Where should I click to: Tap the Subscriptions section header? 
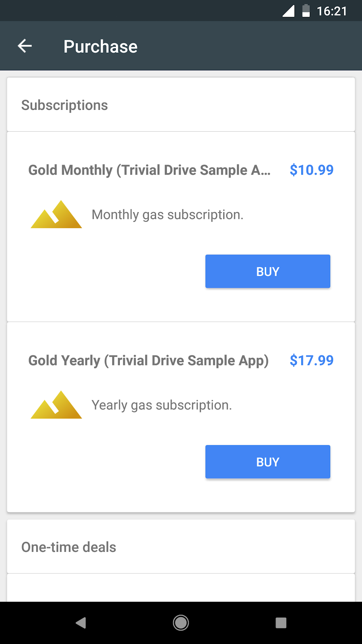(65, 105)
